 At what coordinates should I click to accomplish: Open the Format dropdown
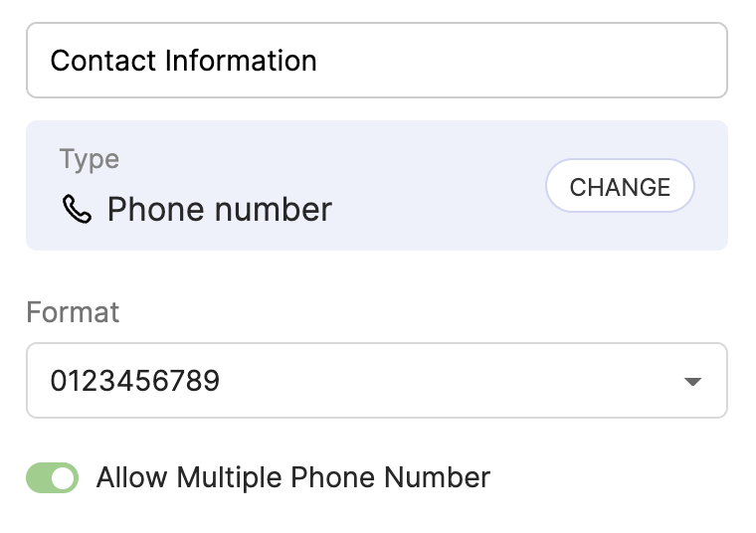(376, 381)
